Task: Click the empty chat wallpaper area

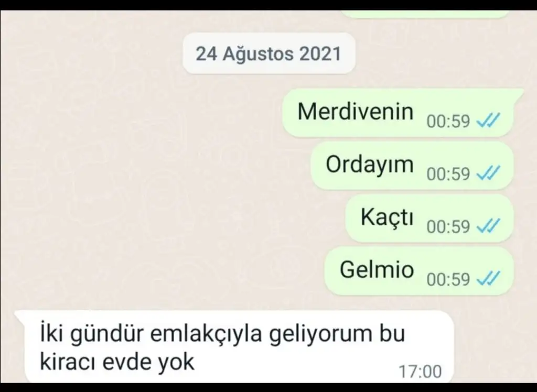Action: (137, 188)
